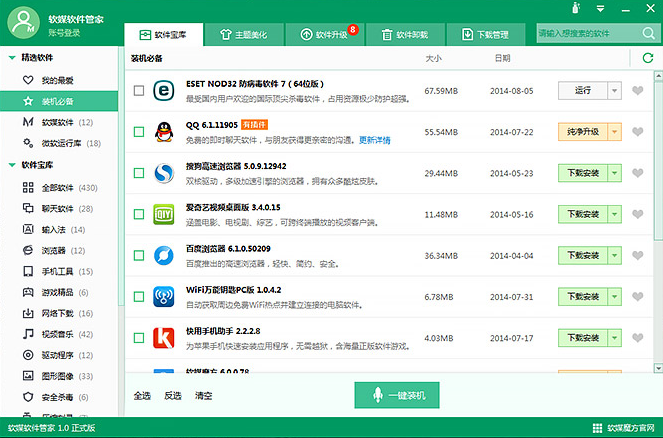663x438 pixels.
Task: Click the software search input field
Action: [x=587, y=33]
